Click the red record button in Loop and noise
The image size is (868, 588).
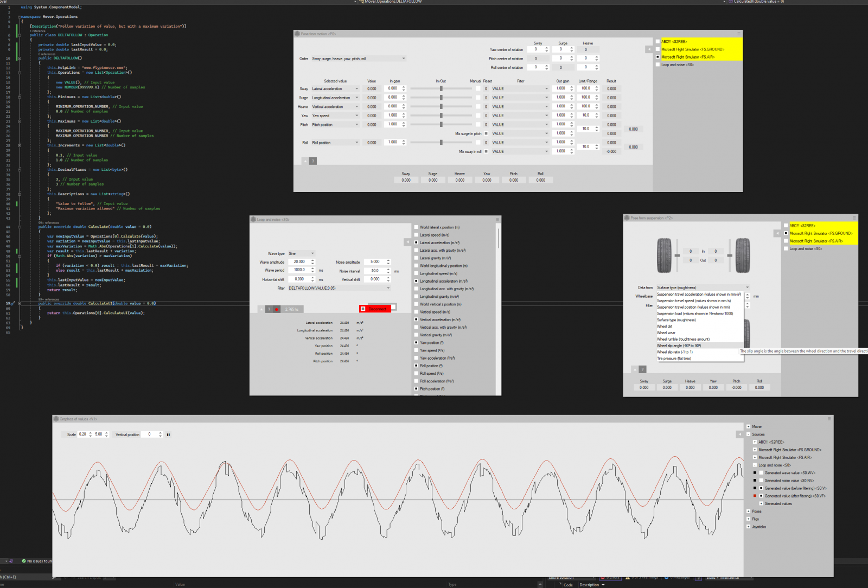[277, 309]
